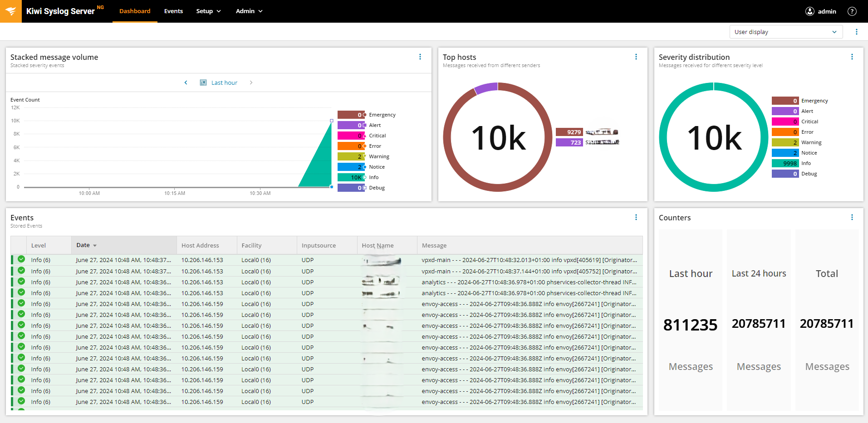Click the admin account label

coord(827,11)
